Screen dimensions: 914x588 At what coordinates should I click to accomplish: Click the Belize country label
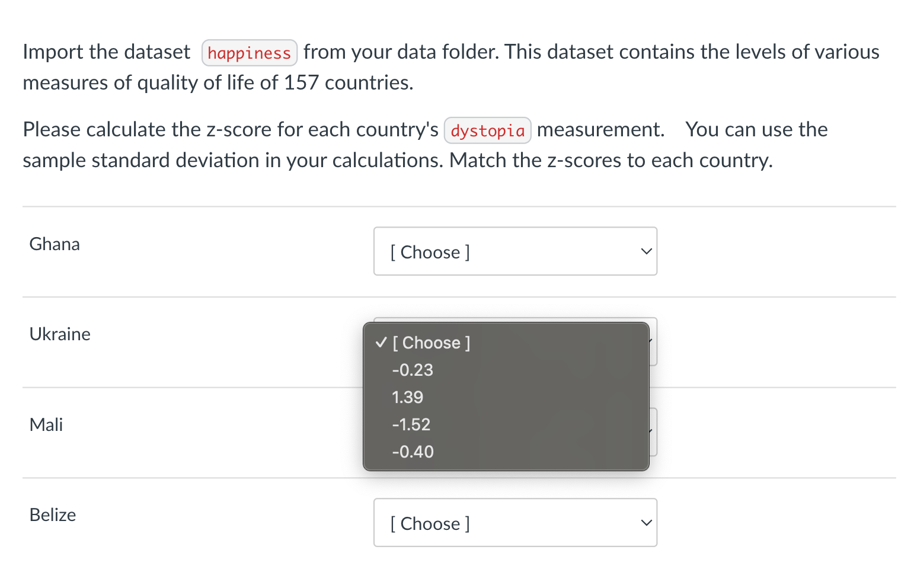52,514
